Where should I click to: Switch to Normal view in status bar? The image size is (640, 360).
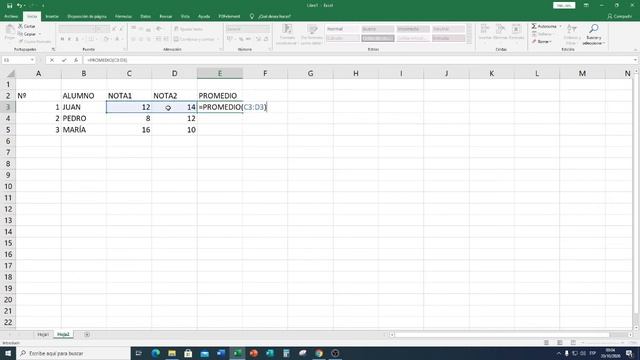(x=546, y=342)
